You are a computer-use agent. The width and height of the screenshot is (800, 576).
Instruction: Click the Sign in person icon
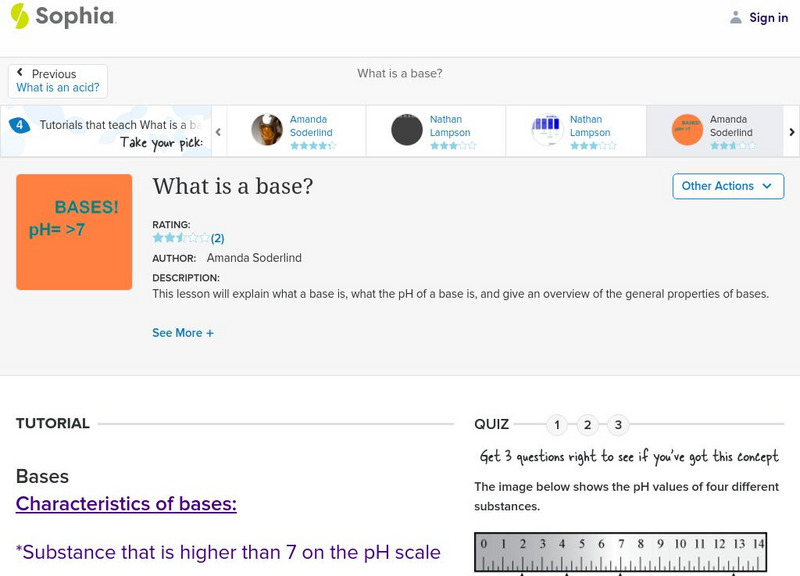[735, 17]
